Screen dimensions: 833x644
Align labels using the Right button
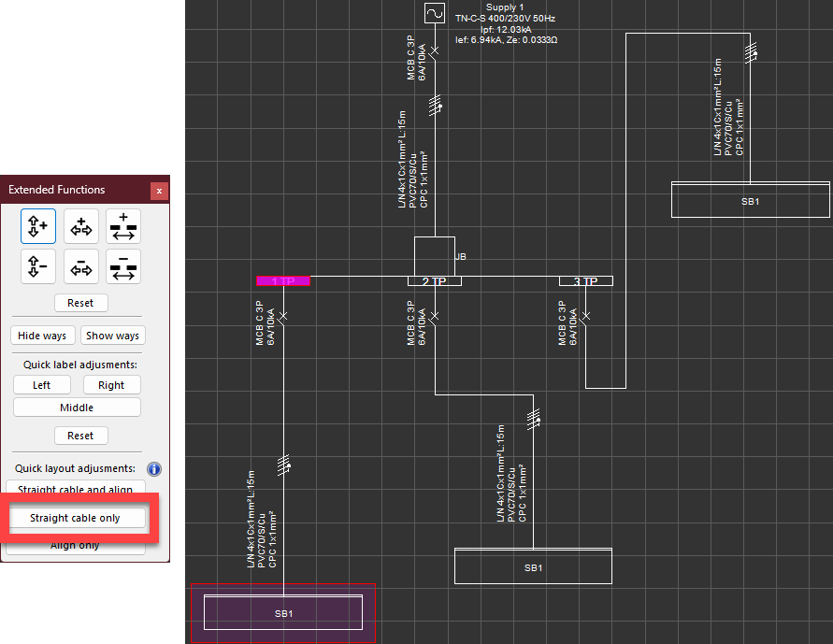111,385
